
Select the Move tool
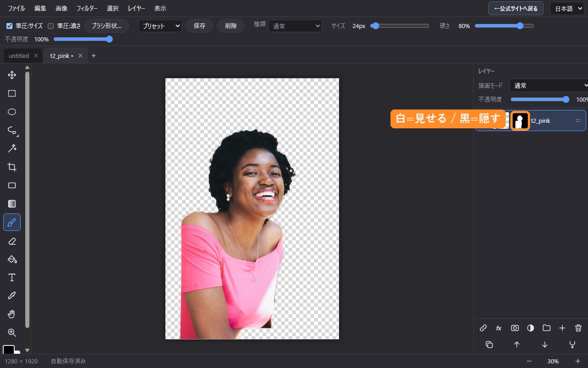click(12, 75)
